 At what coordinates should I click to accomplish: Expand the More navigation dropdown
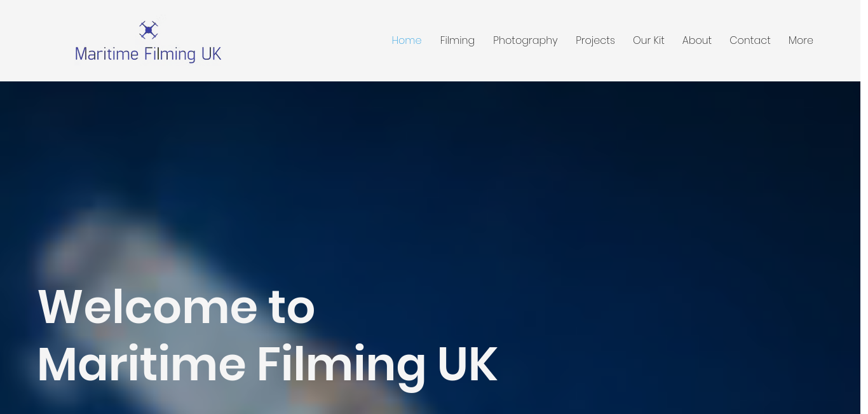(x=801, y=40)
